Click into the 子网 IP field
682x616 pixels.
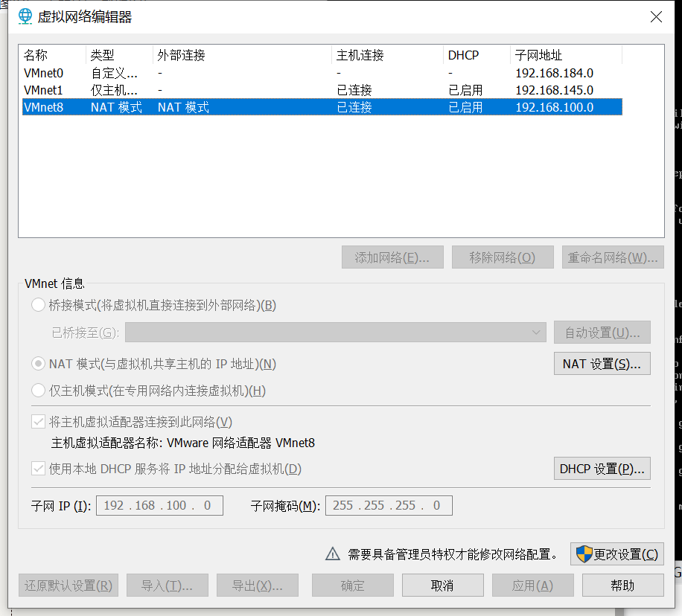159,506
